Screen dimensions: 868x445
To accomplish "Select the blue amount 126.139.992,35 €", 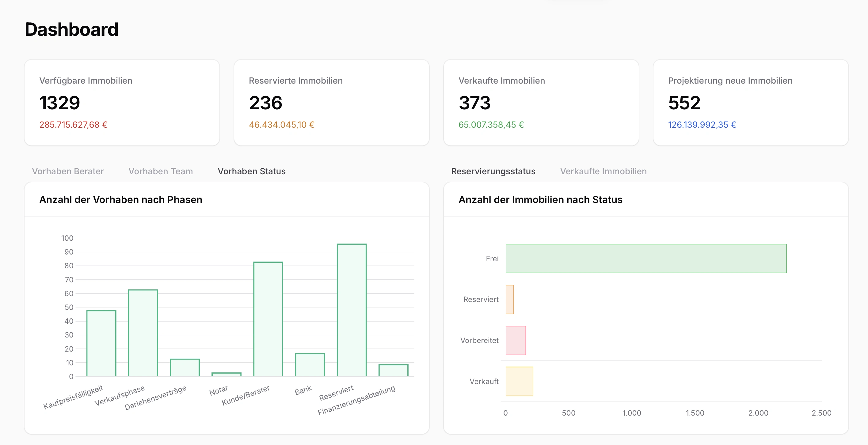I will coord(702,125).
